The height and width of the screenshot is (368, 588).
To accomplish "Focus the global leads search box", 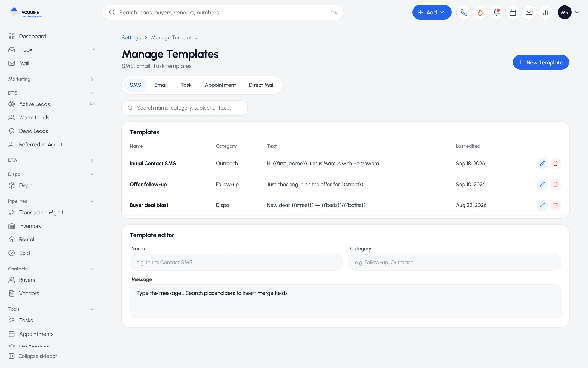I will click(223, 12).
